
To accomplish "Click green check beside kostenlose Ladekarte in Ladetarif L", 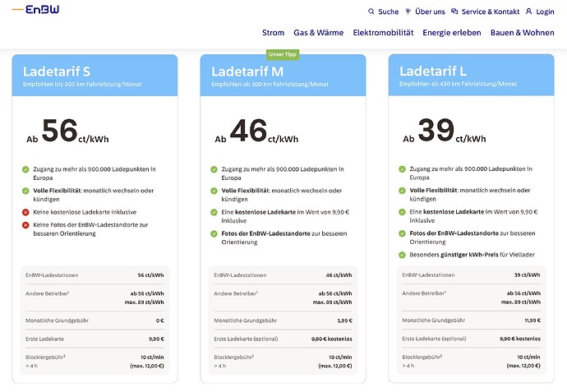I will pos(402,212).
